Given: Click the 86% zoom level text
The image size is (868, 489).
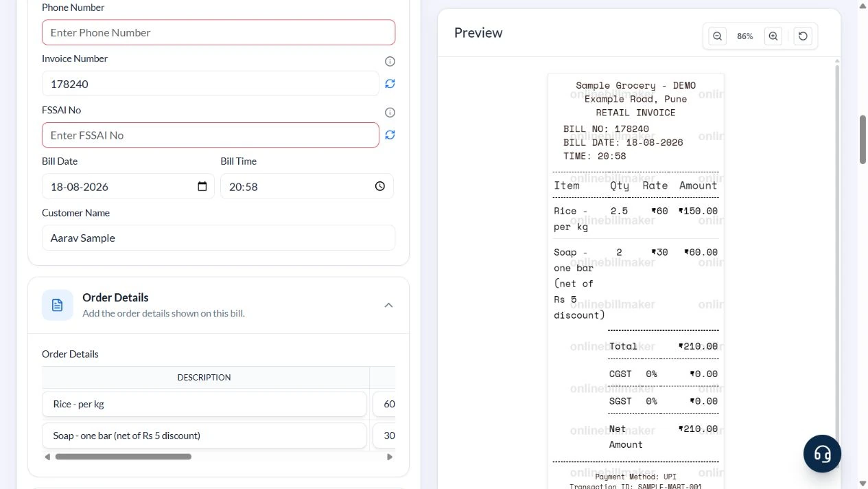Looking at the screenshot, I should 745,36.
